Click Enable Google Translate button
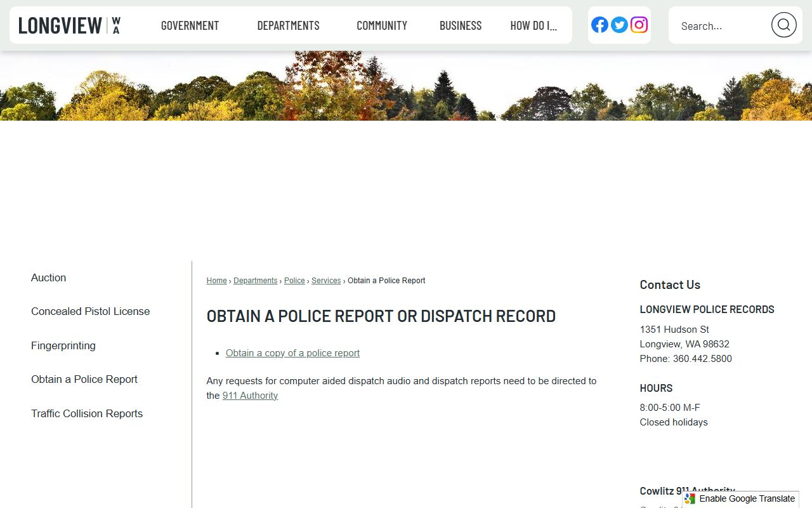 740,498
